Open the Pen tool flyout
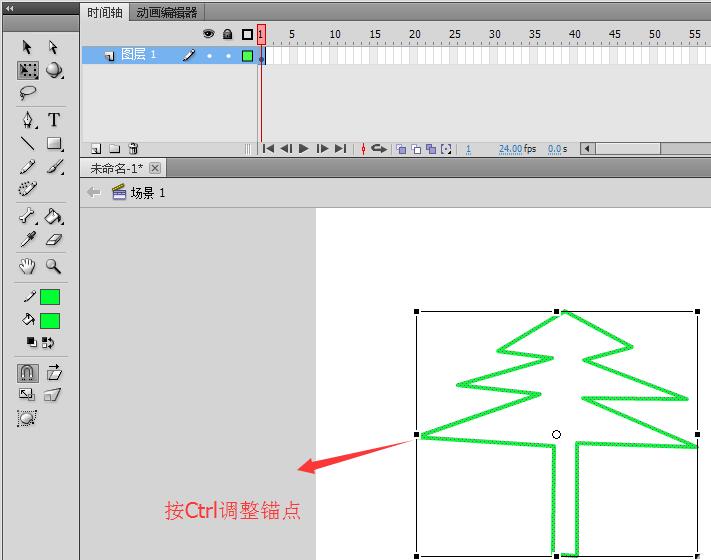Viewport: 711px width, 560px height. [28, 120]
